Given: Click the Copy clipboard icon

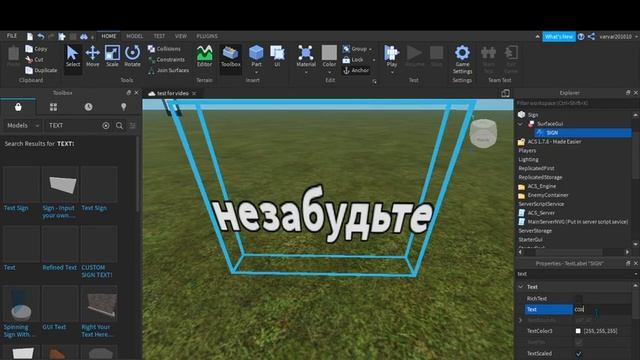Looking at the screenshot, I should 29,49.
